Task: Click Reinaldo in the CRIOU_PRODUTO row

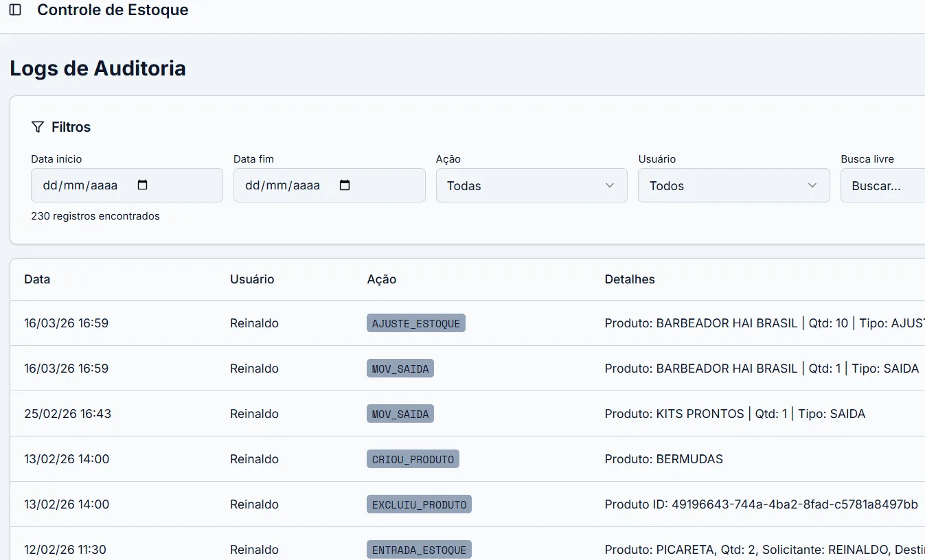Action: pos(254,459)
